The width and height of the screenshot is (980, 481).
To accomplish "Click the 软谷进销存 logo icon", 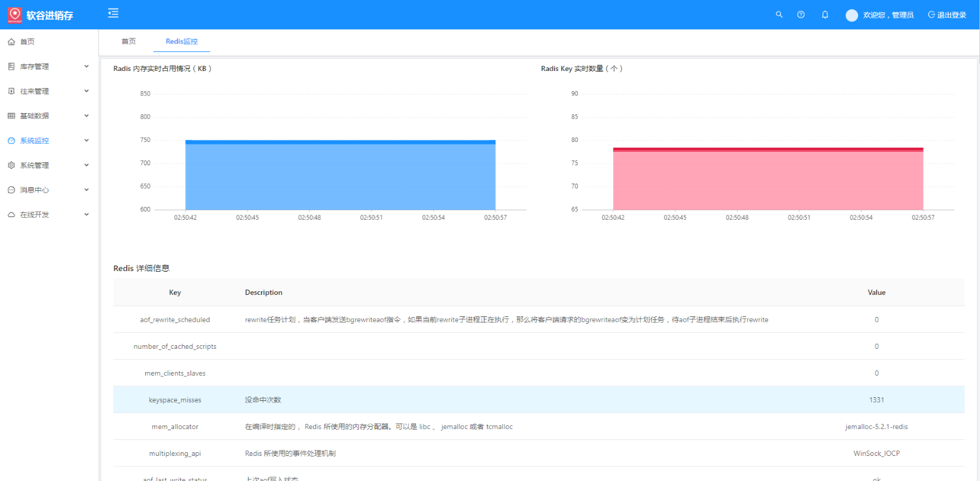I will click(15, 15).
